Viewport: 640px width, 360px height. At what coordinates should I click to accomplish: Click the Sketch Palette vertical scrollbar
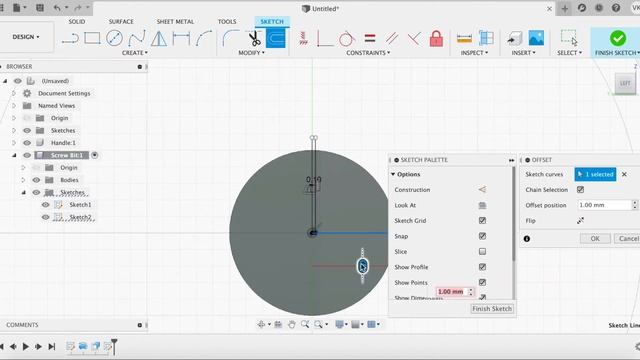[513, 214]
